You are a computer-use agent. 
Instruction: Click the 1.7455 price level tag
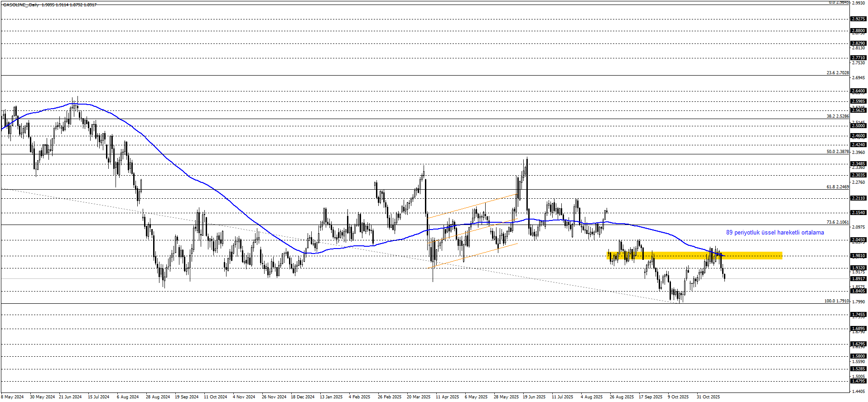tap(858, 315)
